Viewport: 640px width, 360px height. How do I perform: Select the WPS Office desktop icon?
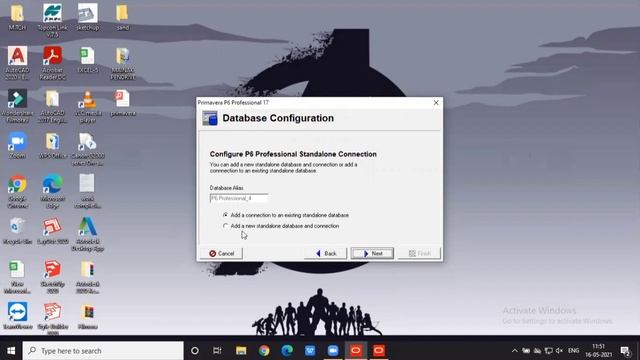tap(53, 146)
